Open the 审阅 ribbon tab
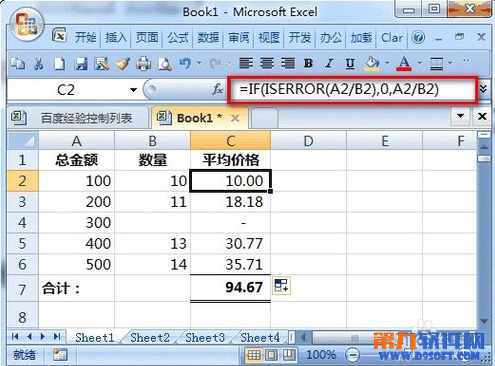495x366 pixels. click(238, 38)
